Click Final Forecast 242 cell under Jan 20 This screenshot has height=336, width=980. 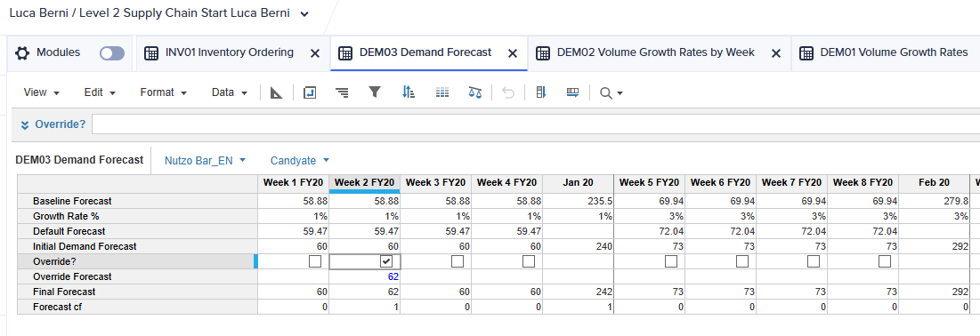[579, 292]
